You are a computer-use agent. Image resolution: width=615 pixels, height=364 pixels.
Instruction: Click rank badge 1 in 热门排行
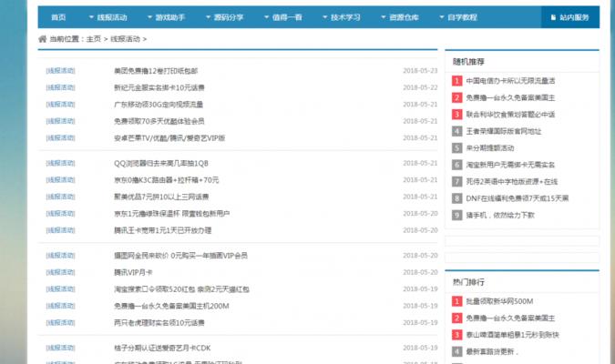(457, 302)
